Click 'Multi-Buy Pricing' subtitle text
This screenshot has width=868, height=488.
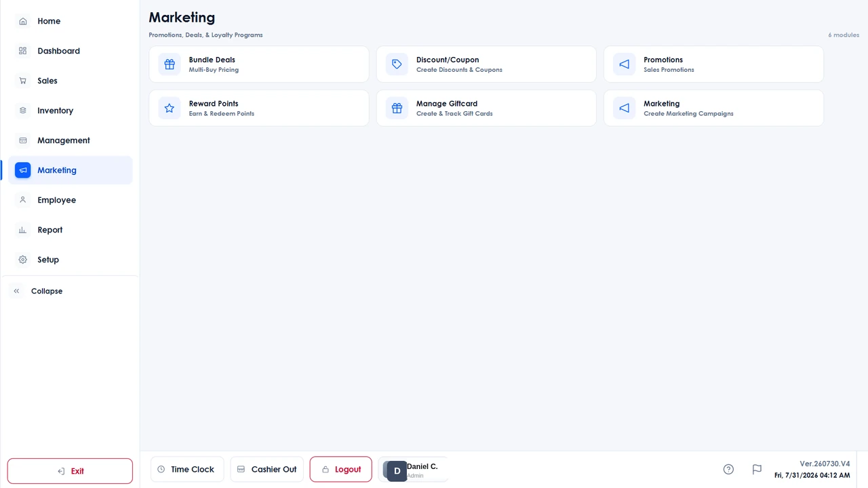click(x=214, y=70)
